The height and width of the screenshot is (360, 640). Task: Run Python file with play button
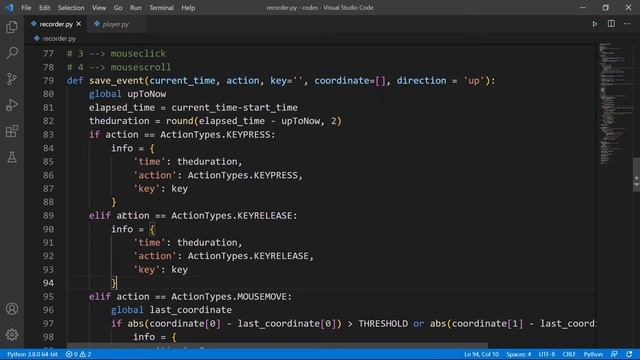[x=595, y=24]
